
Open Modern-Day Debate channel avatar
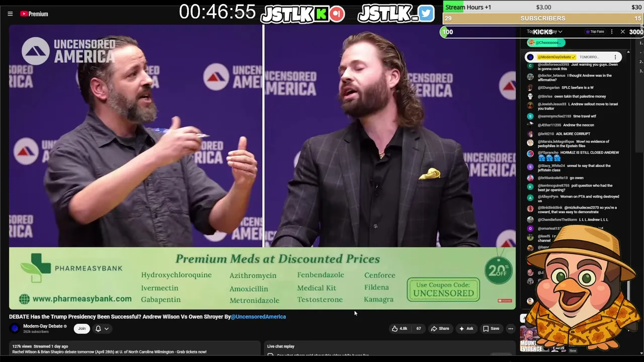pos(15,328)
